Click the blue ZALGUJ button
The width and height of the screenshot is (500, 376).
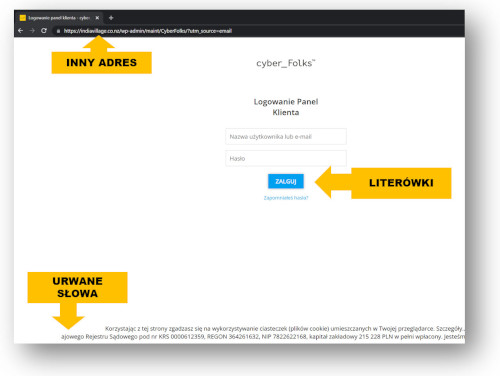pyautogui.click(x=286, y=181)
